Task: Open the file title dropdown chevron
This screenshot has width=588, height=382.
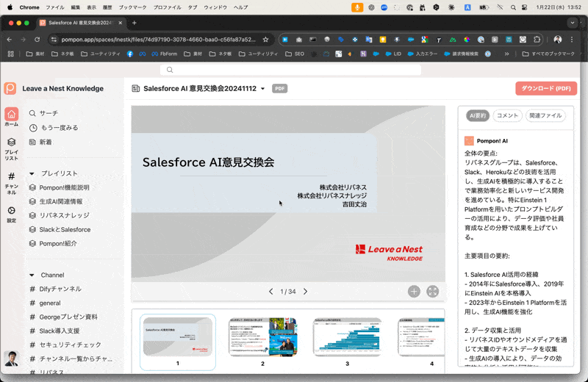Action: tap(263, 88)
